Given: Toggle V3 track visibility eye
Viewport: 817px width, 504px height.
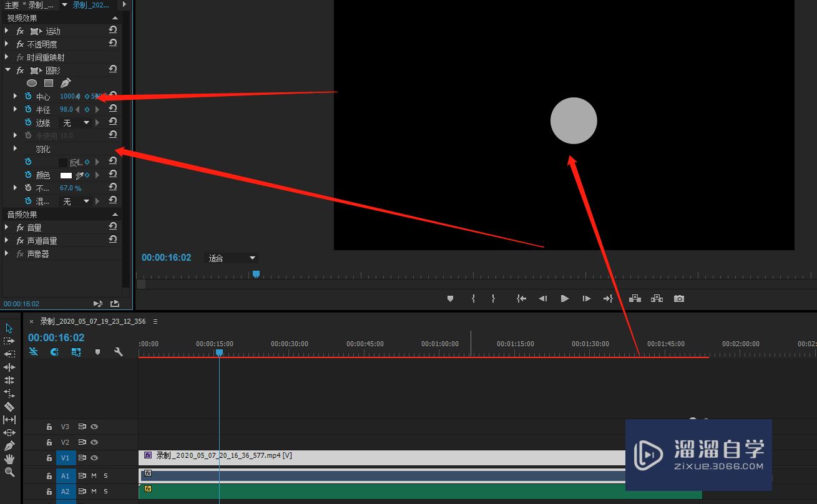Looking at the screenshot, I should click(94, 427).
